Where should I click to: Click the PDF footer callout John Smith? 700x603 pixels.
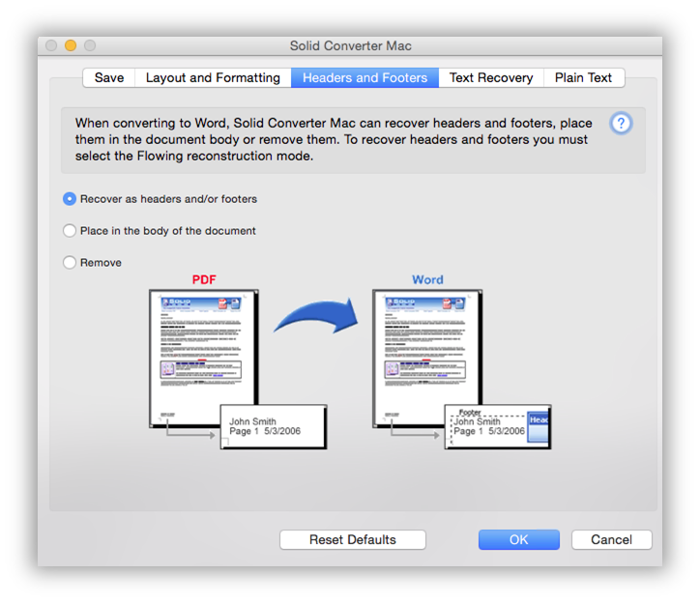click(274, 427)
